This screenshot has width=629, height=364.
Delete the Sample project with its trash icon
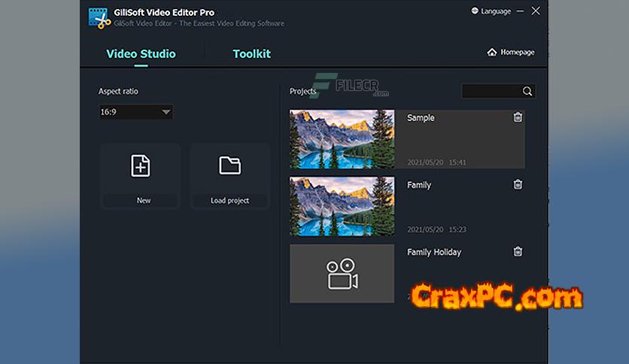(x=518, y=117)
